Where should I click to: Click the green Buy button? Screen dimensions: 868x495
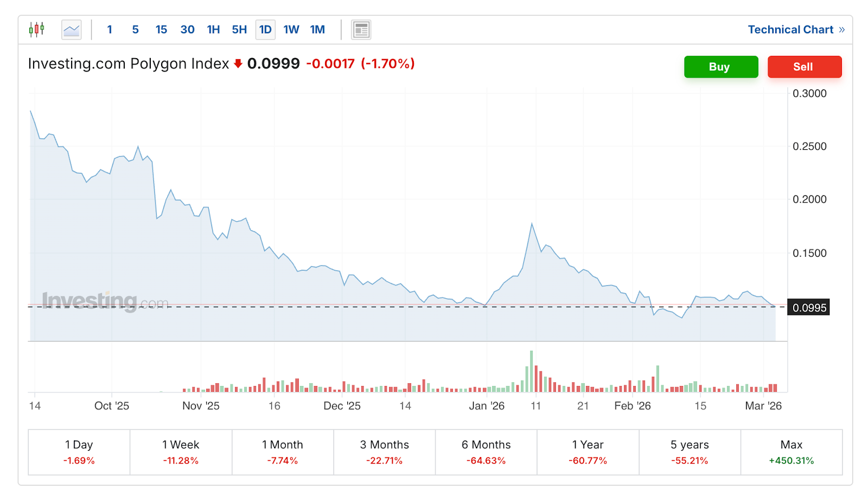(x=721, y=67)
